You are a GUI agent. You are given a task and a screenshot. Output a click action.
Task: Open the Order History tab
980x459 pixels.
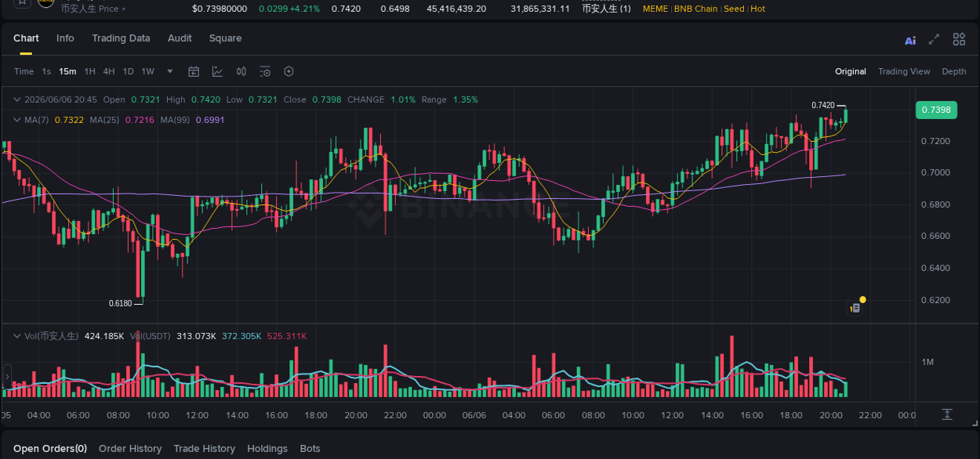pos(130,449)
